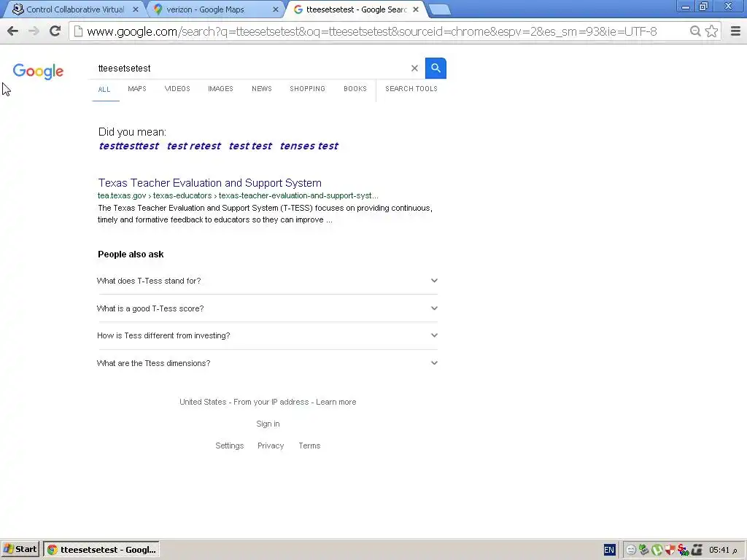This screenshot has width=747, height=560.
Task: Open a new browser tab
Action: [x=439, y=9]
